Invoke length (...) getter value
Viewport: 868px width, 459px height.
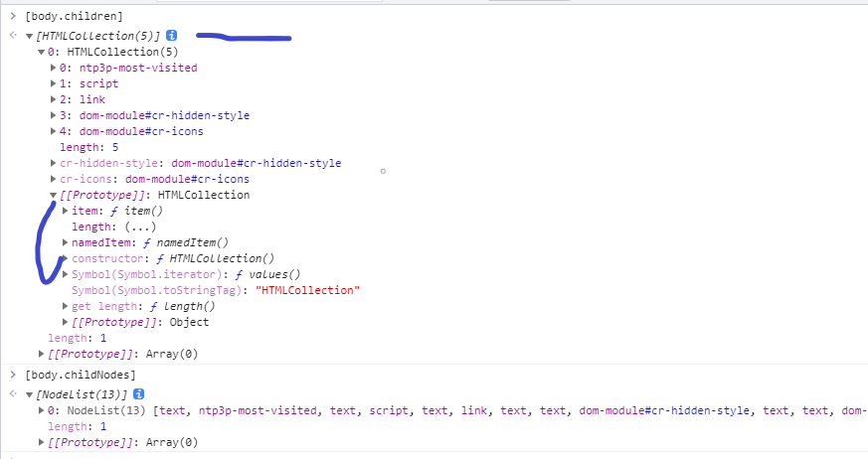140,227
